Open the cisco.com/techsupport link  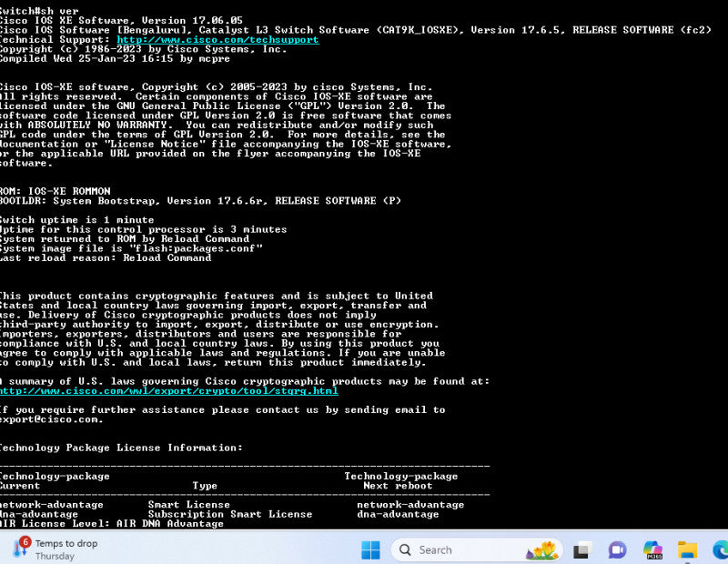pos(217,39)
